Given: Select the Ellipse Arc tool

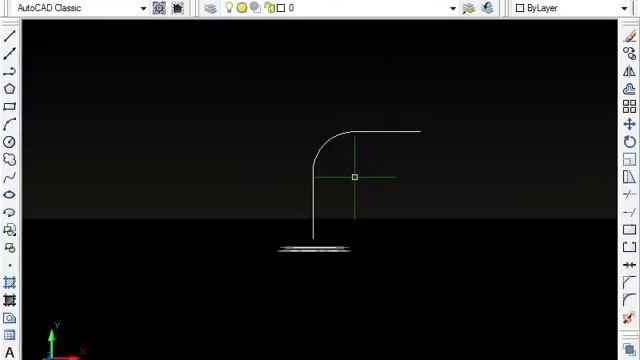Looking at the screenshot, I should 9,212.
